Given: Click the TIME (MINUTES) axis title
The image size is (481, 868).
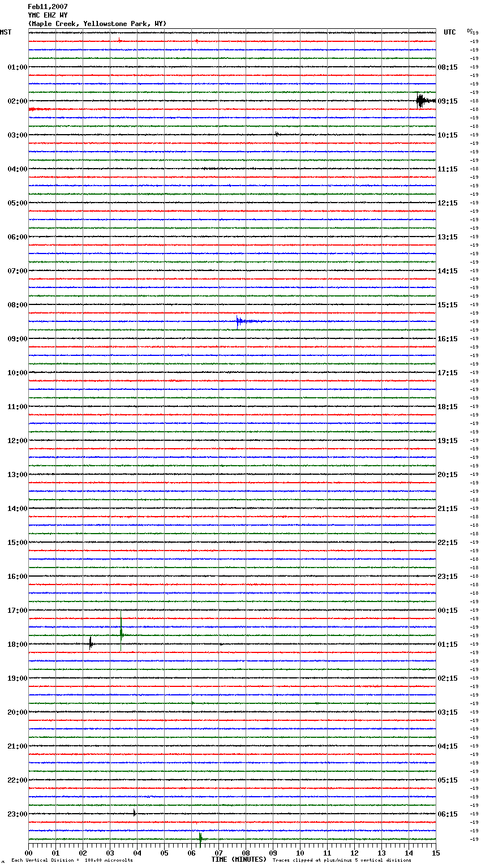Looking at the screenshot, I should [x=239, y=860].
